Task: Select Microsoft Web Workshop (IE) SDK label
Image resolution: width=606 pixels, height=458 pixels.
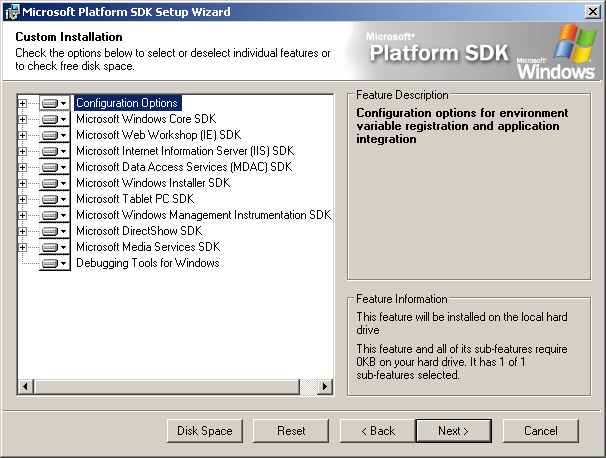Action: pos(158,135)
